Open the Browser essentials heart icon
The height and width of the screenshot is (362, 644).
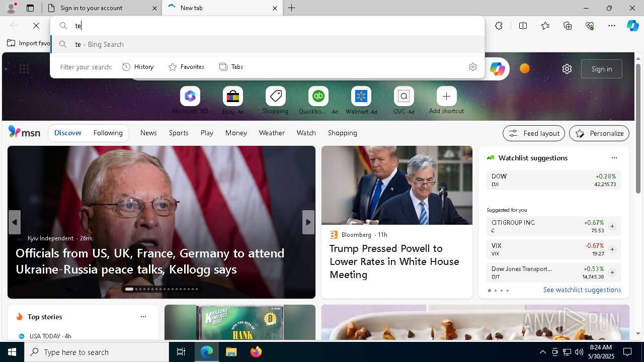(x=590, y=26)
